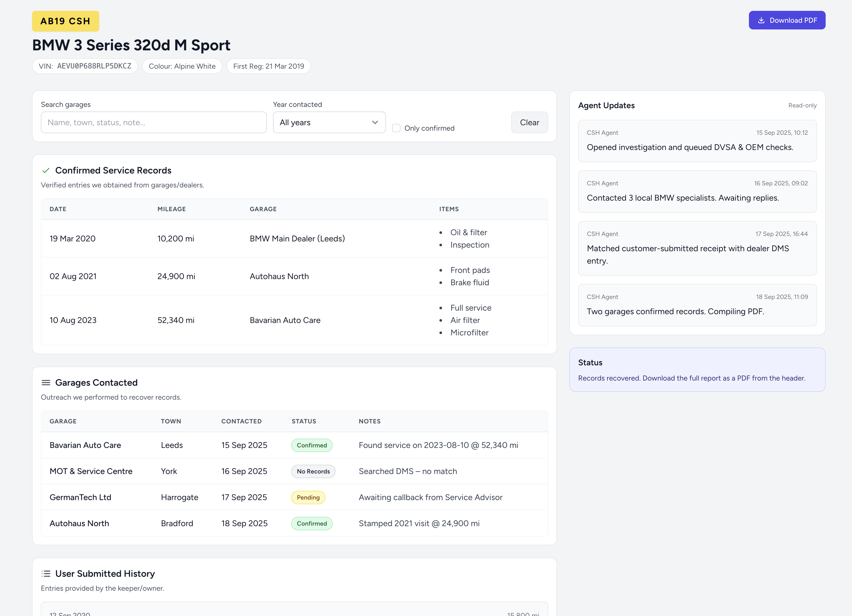Click the No Records badge for MOT & Service Centre
This screenshot has height=616, width=852.
tap(313, 471)
